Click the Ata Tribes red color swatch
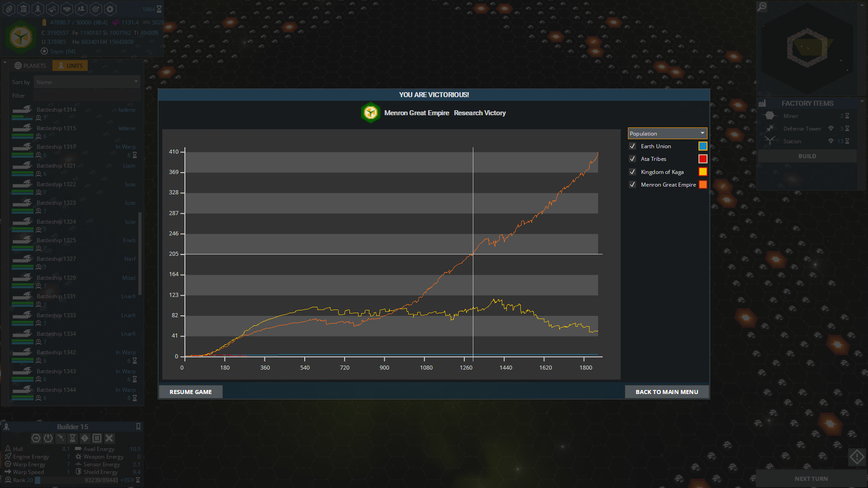868x488 pixels. tap(703, 159)
